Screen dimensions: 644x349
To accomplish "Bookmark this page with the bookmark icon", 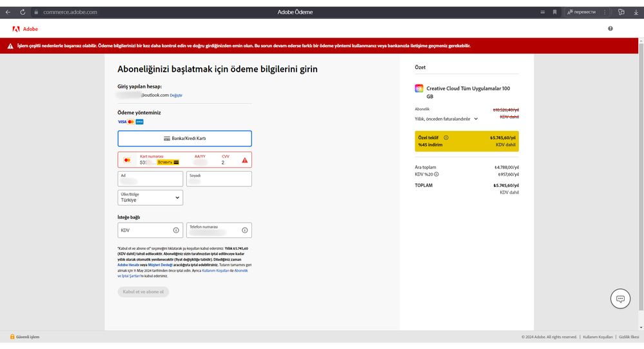I will pos(554,12).
